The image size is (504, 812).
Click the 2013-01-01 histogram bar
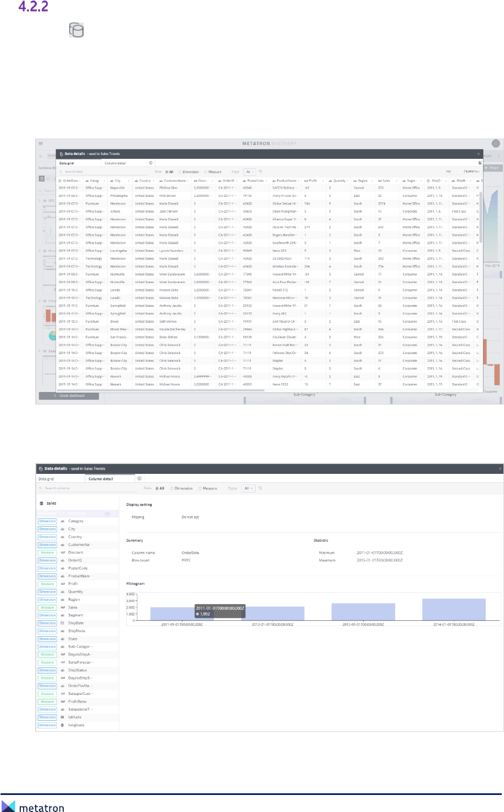click(363, 612)
